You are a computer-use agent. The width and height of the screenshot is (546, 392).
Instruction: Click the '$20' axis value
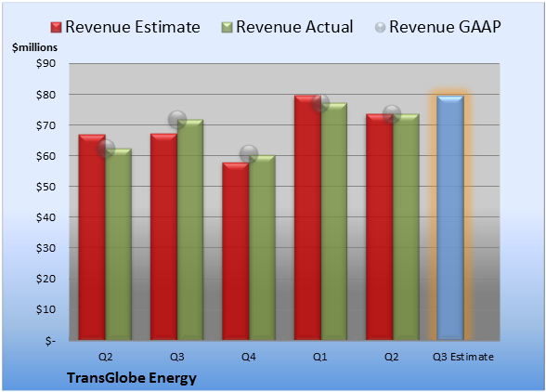[46, 279]
